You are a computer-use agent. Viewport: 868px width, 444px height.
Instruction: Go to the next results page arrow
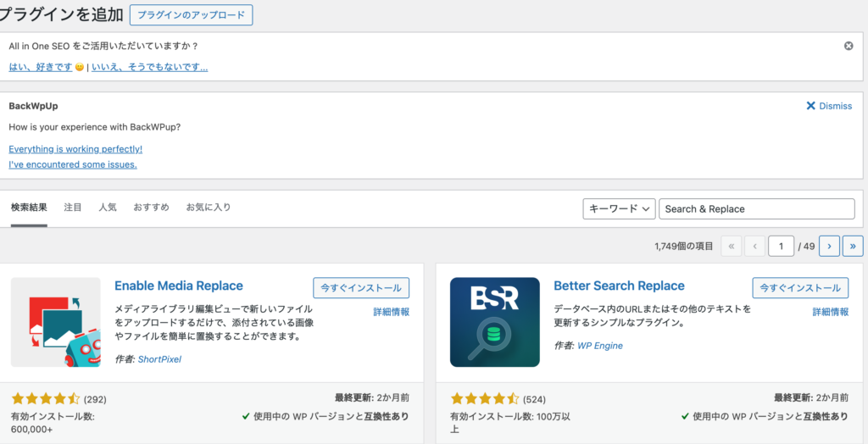pos(830,247)
